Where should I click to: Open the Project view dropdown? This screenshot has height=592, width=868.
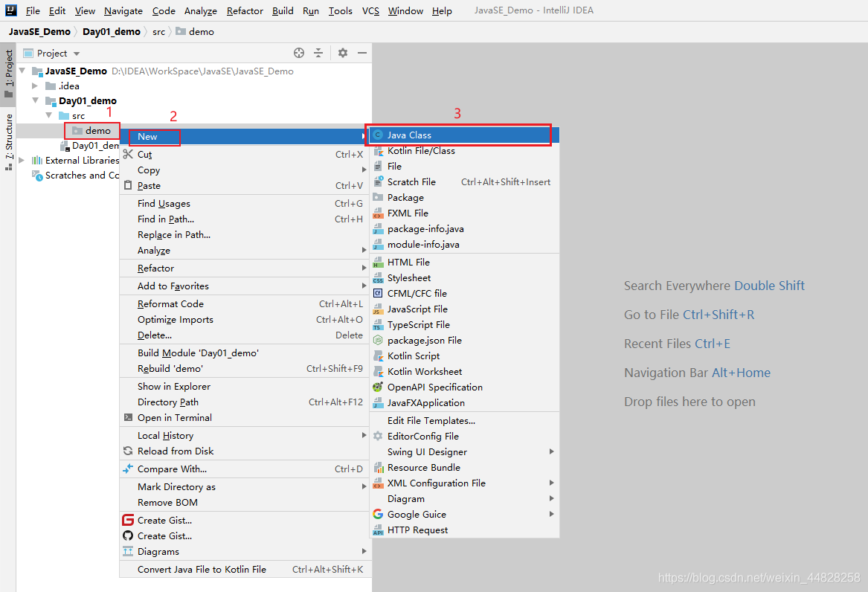(77, 54)
